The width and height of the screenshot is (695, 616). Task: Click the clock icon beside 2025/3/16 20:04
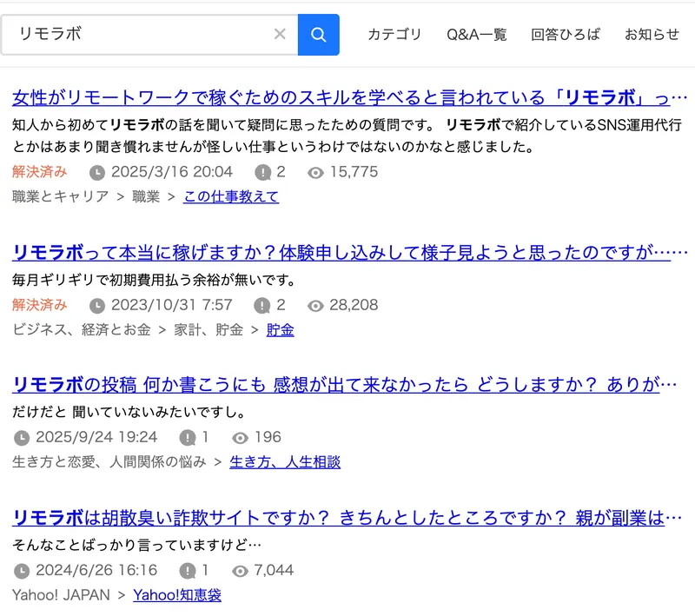pyautogui.click(x=97, y=172)
